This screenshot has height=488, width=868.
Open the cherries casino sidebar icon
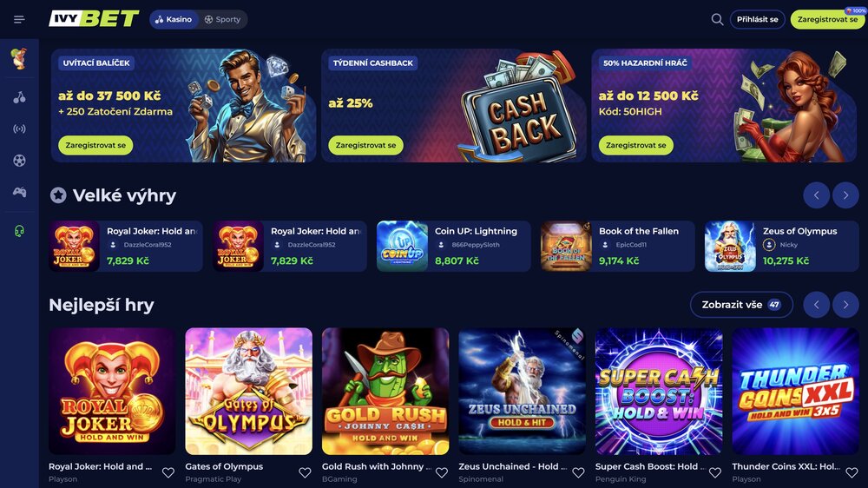19,97
